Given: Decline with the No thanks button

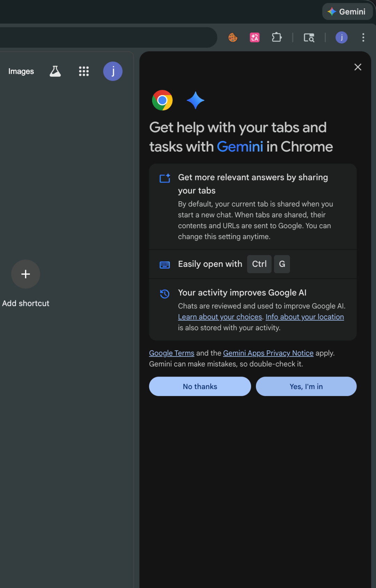Looking at the screenshot, I should (x=200, y=386).
